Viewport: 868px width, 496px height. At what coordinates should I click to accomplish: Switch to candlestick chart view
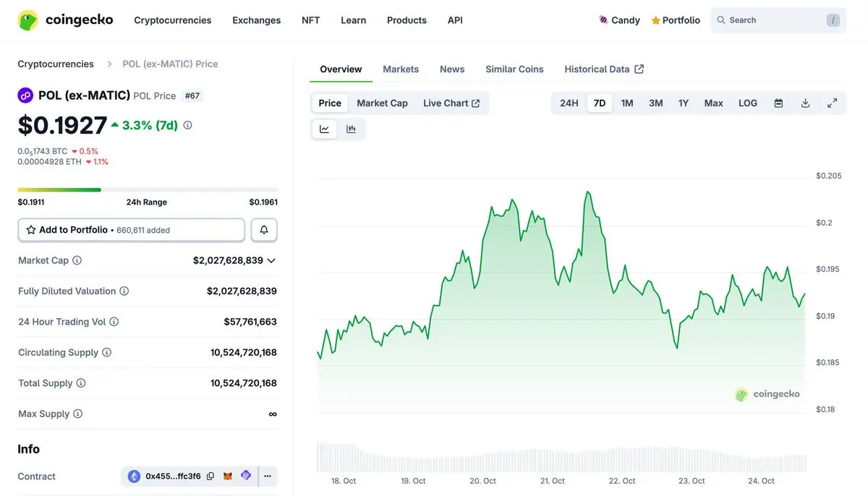[x=352, y=129]
